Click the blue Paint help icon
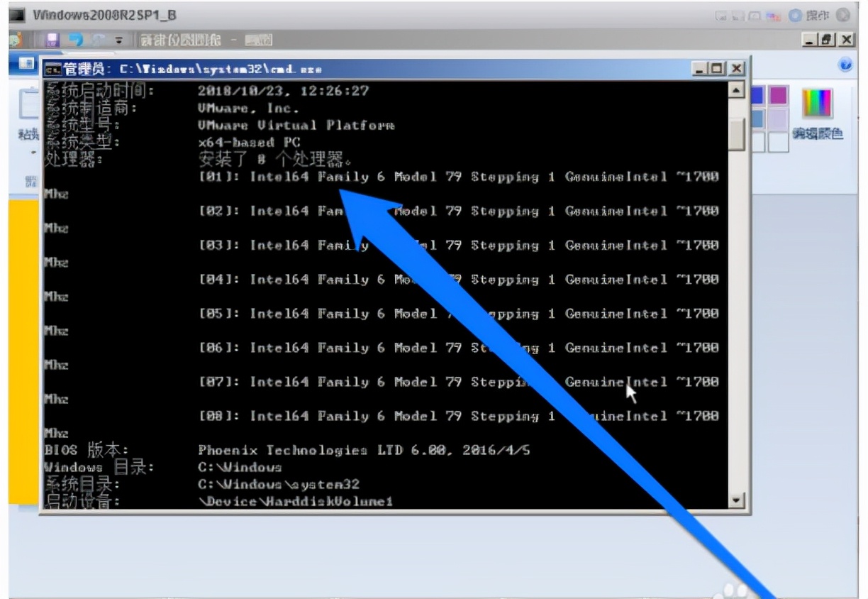 pos(845,65)
